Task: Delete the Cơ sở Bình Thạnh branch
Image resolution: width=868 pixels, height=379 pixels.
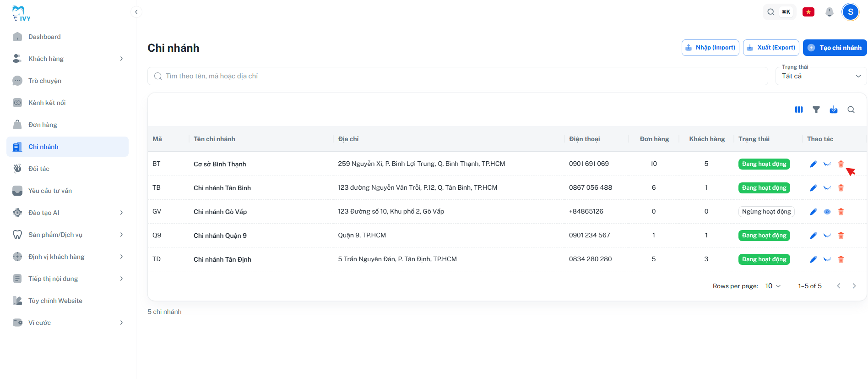Action: [841, 164]
